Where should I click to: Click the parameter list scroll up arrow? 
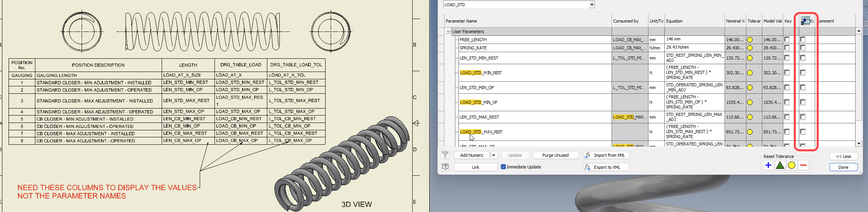point(859,31)
